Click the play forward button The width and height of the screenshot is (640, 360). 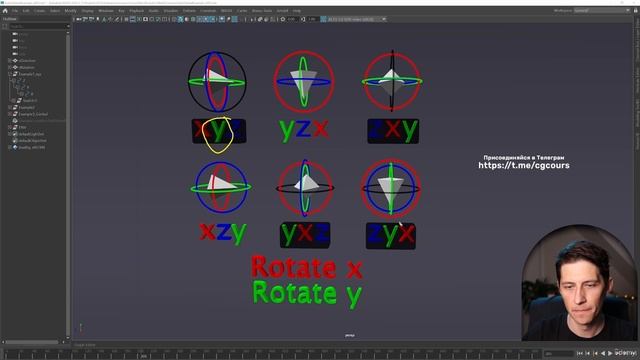[610, 353]
